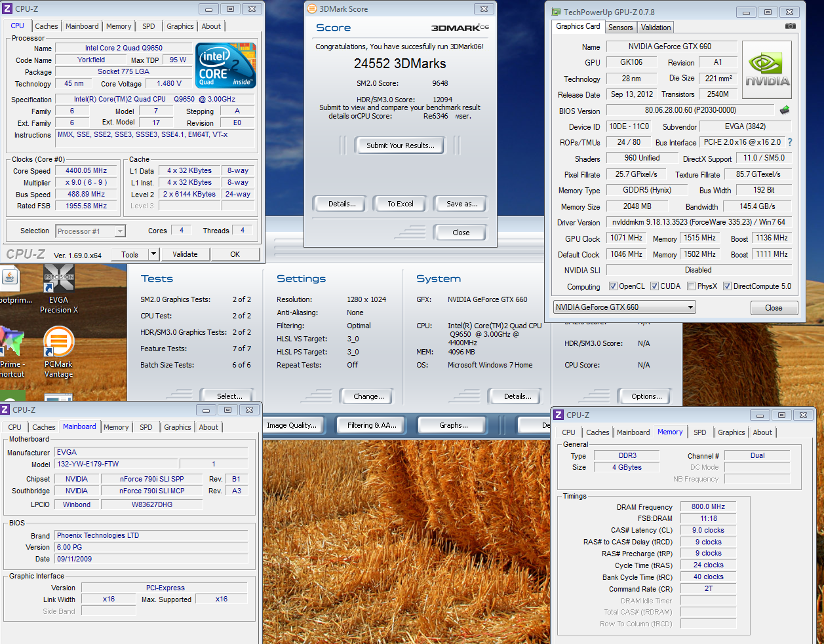
Task: Click the To Excel button
Action: 401,204
